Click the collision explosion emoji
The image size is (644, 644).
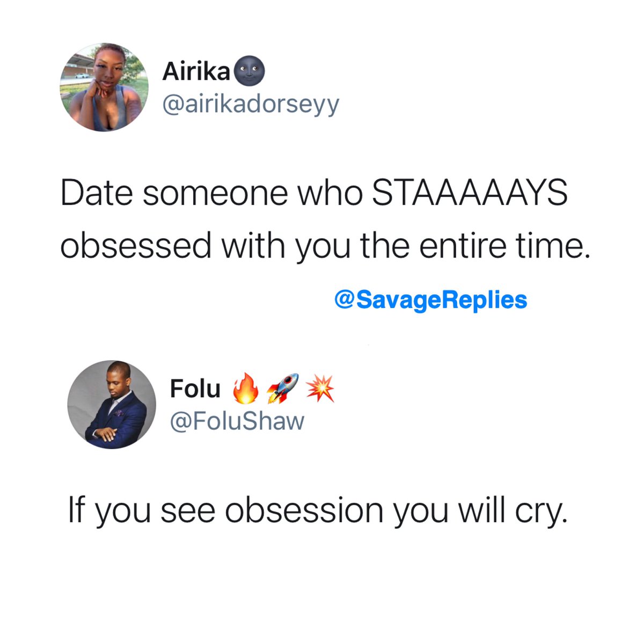pos(320,389)
